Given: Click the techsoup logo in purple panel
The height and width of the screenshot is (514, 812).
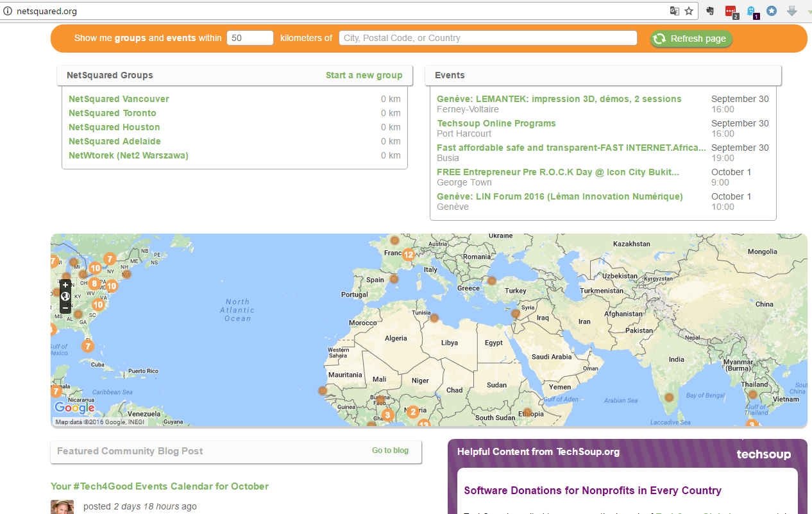Looking at the screenshot, I should point(763,454).
